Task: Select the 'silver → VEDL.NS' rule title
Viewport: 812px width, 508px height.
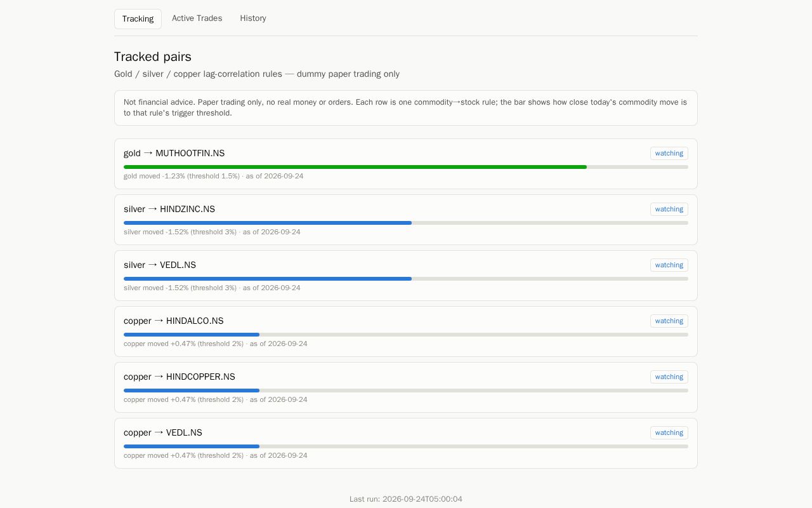Action: point(160,265)
